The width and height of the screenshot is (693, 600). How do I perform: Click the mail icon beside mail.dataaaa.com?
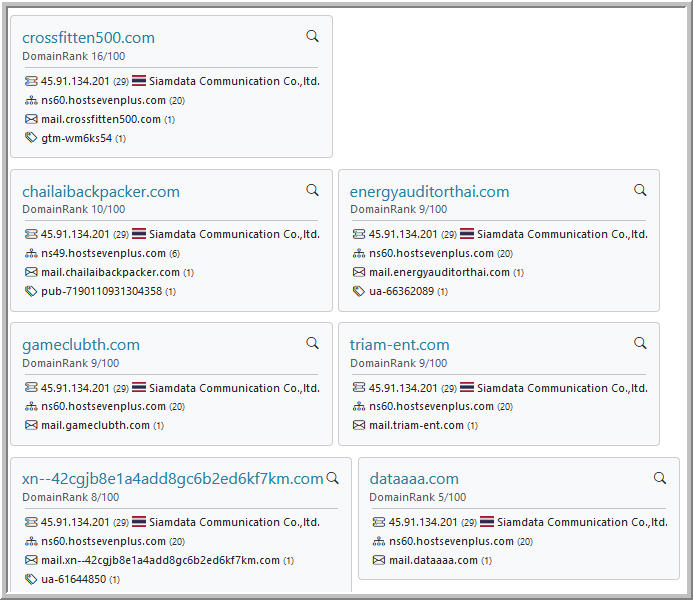(379, 560)
